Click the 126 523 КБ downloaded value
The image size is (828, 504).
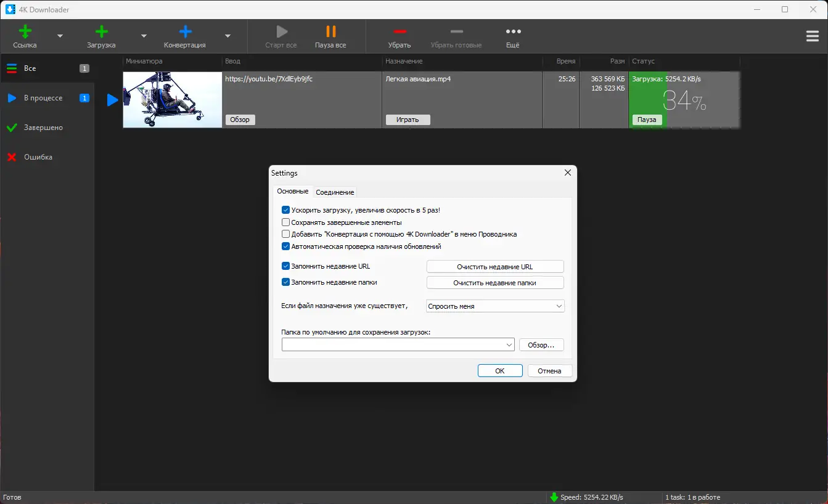tap(608, 89)
